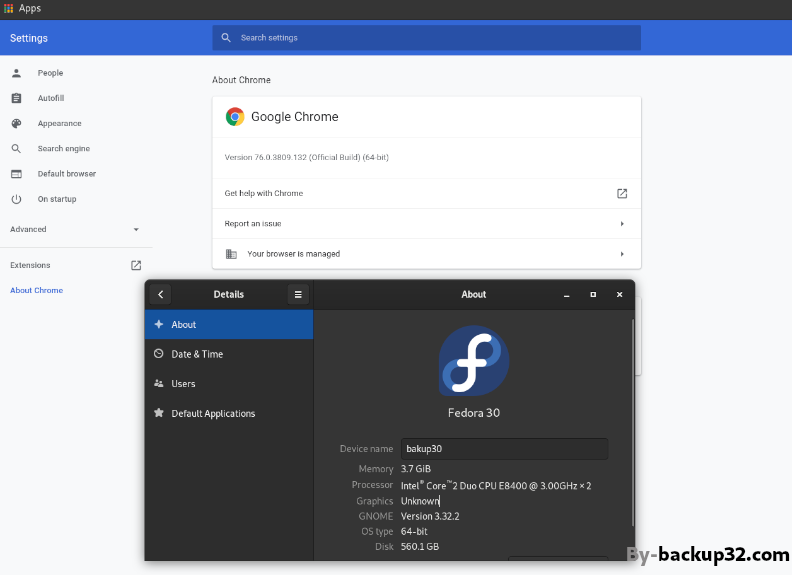Viewport: 792px width, 575px height.
Task: Select About in the Details sidebar
Action: (x=229, y=324)
